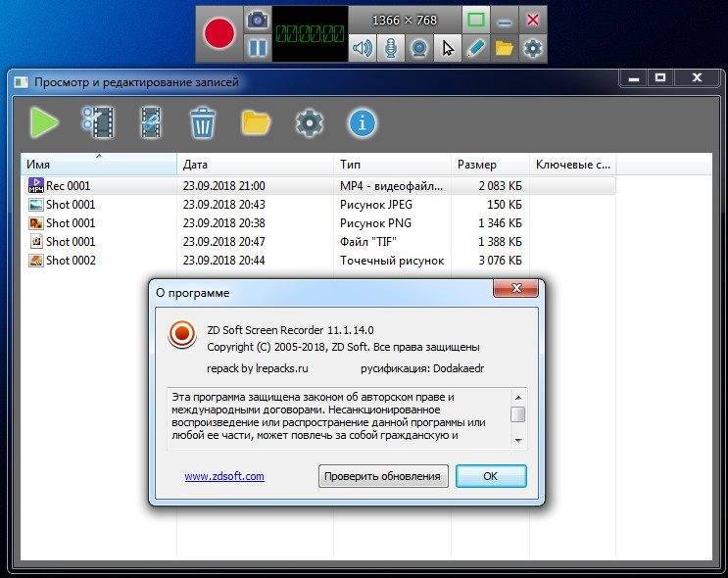Click Точечный рисунок type cell
The image size is (728, 578).
pyautogui.click(x=392, y=261)
